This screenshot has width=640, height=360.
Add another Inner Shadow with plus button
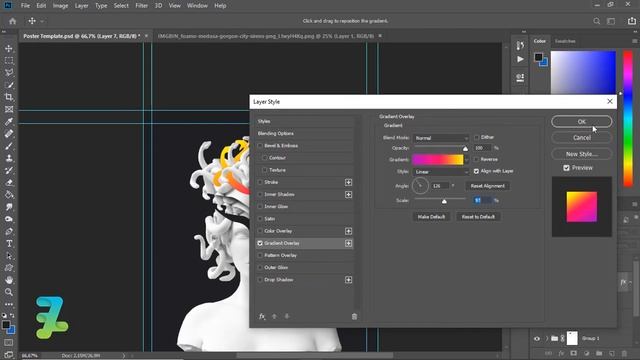coord(348,195)
